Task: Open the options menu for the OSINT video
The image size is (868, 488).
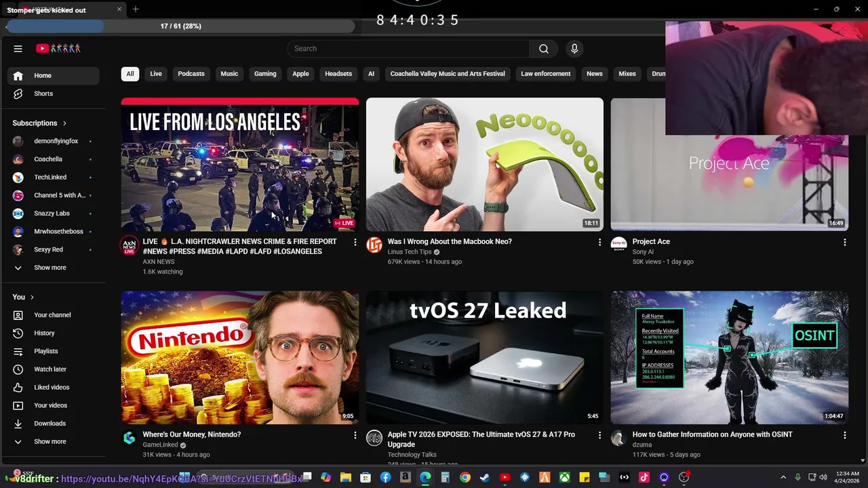Action: 844,435
